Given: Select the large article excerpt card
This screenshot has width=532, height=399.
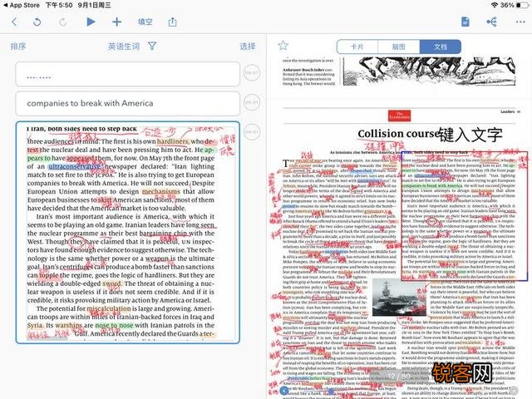Looking at the screenshot, I should 127,233.
